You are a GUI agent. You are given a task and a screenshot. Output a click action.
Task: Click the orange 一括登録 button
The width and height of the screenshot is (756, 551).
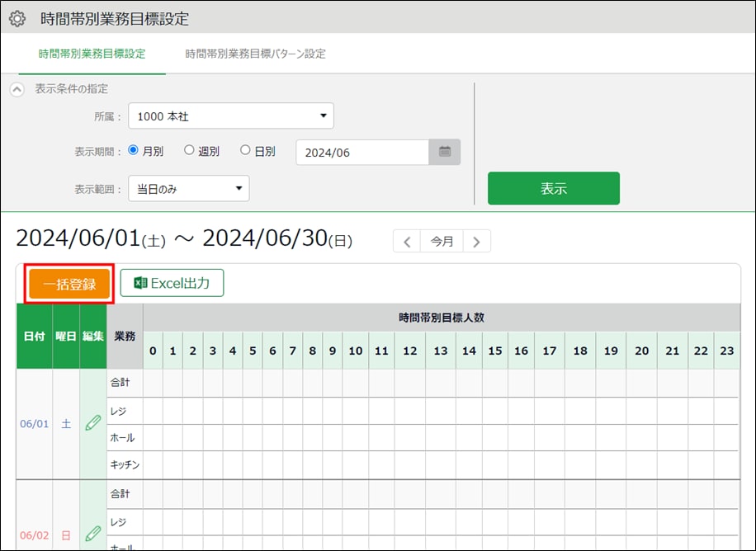[69, 285]
